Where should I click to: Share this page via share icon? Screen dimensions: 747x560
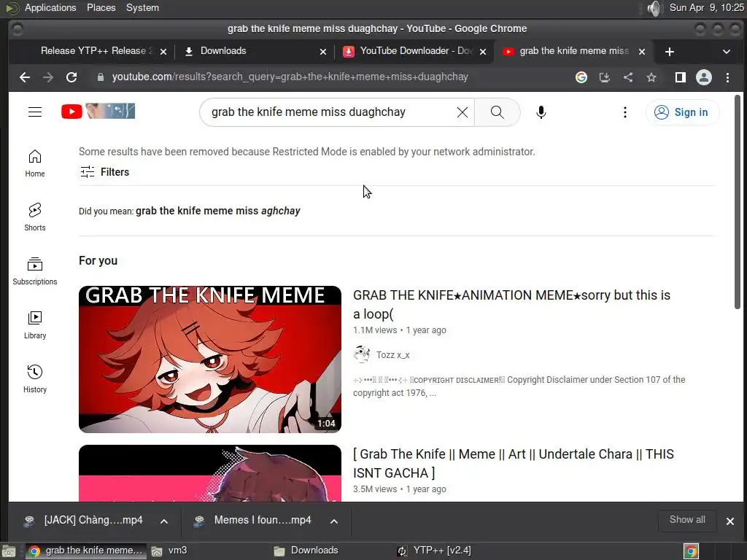tap(628, 77)
